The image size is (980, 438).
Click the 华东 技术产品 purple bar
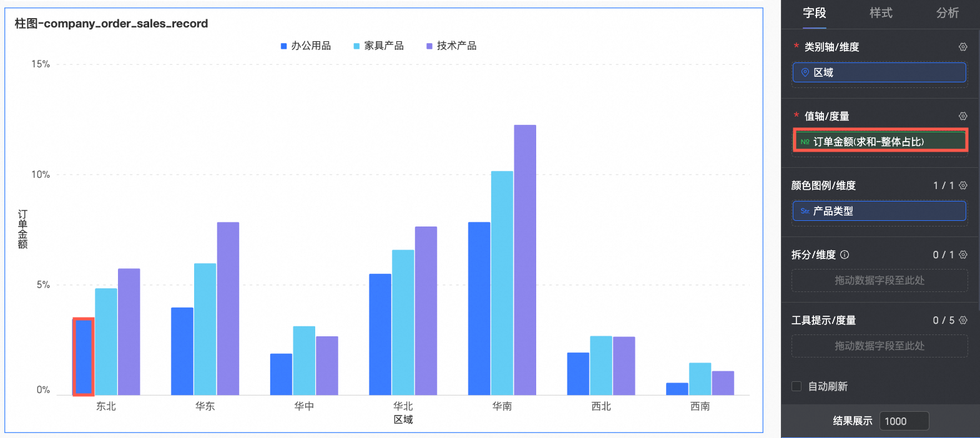(228, 308)
